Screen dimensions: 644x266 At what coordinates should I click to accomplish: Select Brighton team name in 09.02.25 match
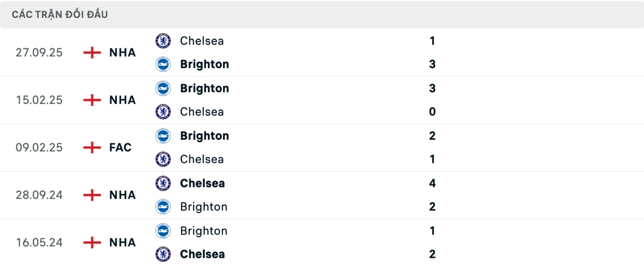click(x=204, y=136)
